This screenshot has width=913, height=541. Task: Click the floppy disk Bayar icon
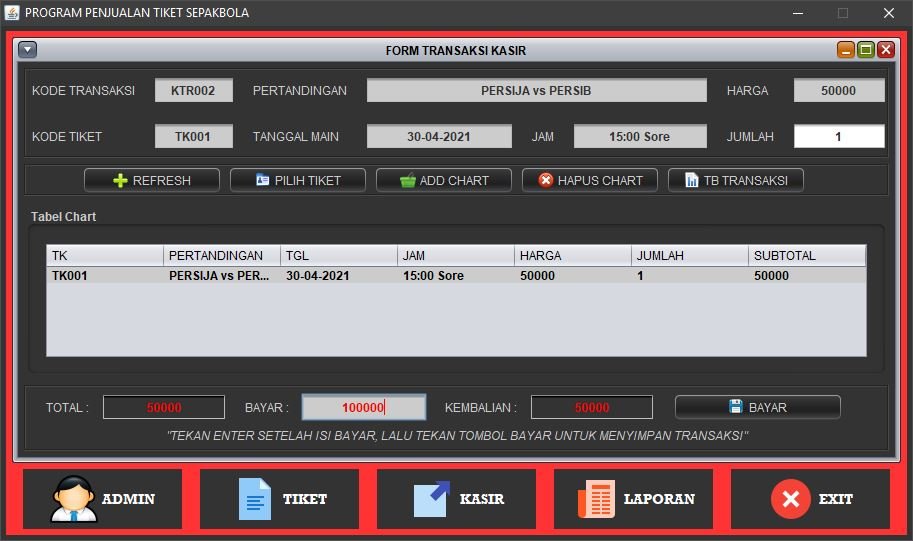736,407
